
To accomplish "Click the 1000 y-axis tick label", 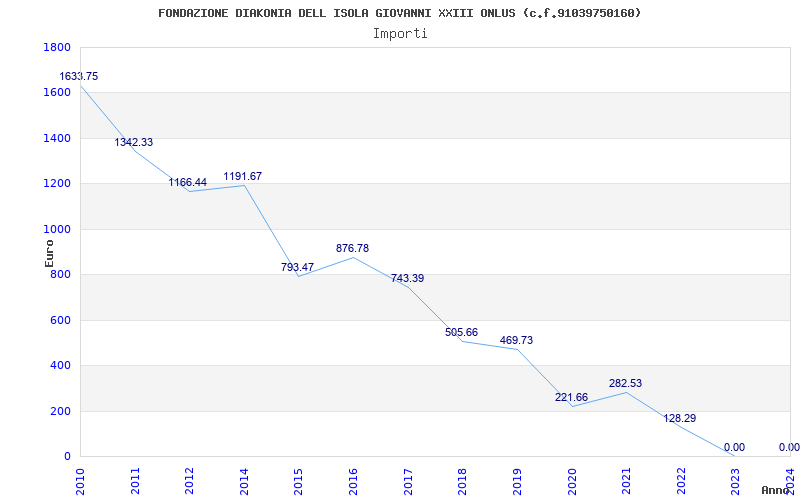I will click(x=57, y=230).
